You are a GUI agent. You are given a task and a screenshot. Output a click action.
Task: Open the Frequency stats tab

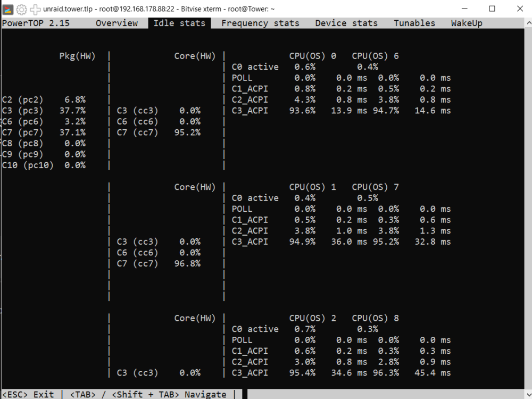click(260, 23)
